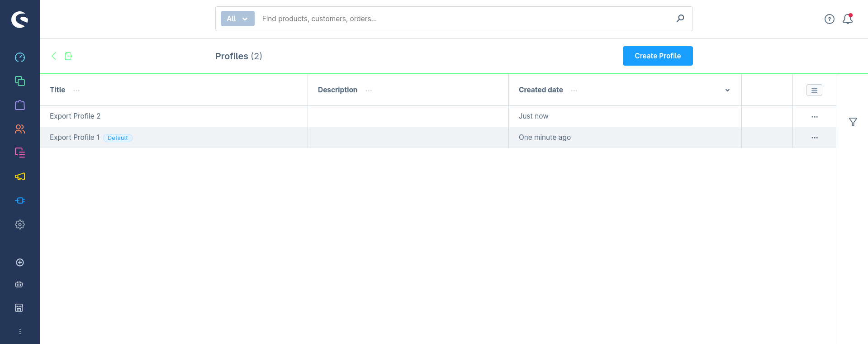The height and width of the screenshot is (344, 868).
Task: Open Title column options dots
Action: pos(76,91)
